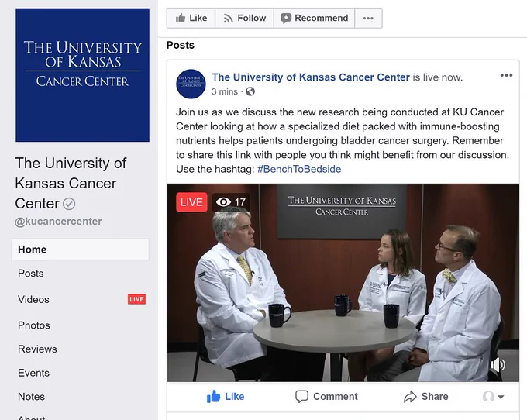Open the page's more options ellipsis

[x=368, y=18]
